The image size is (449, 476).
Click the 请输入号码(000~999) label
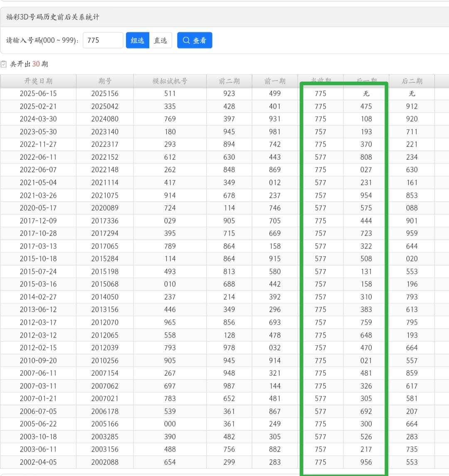[42, 40]
